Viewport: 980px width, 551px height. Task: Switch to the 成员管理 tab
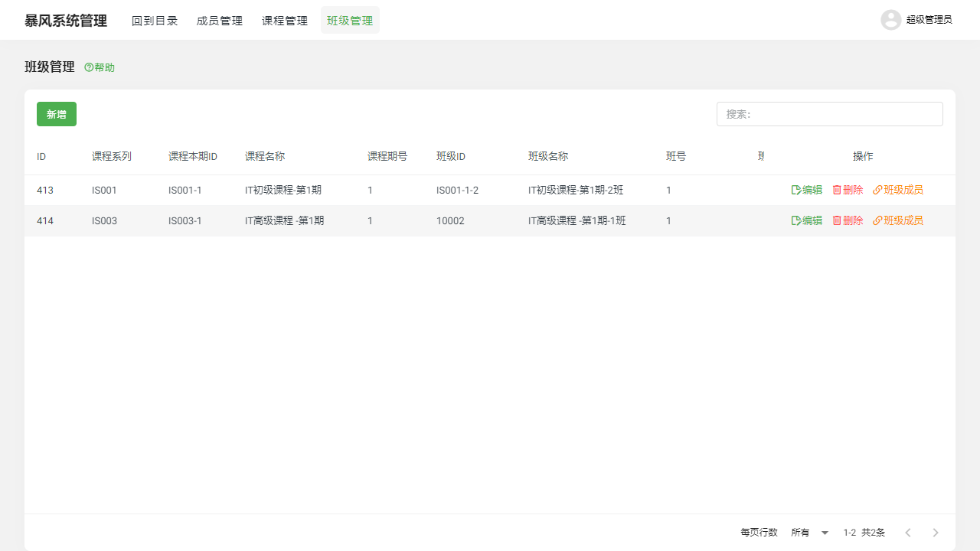pos(219,21)
